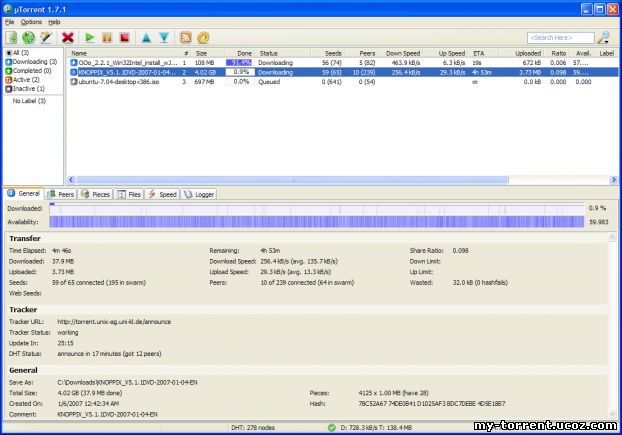Click the DHT: 278 nodes status

point(253,427)
